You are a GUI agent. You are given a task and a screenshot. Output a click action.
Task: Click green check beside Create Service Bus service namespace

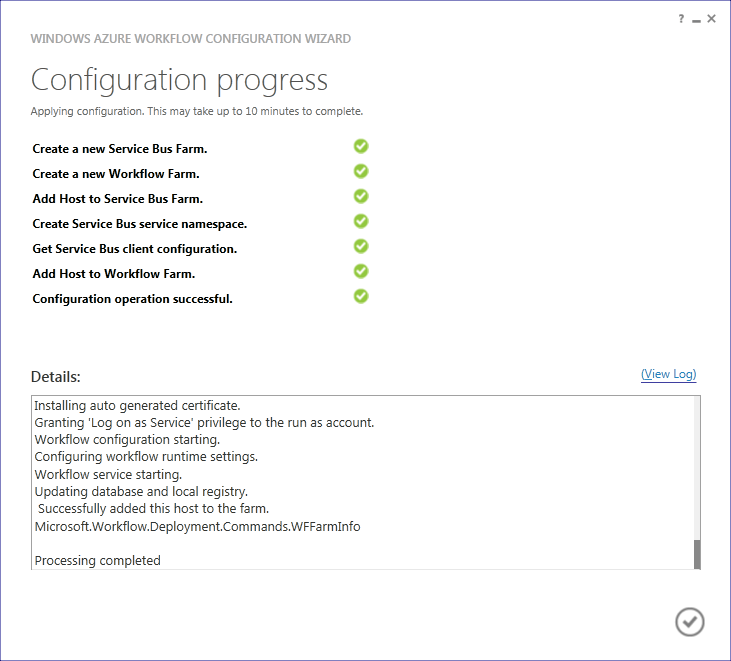tap(361, 221)
